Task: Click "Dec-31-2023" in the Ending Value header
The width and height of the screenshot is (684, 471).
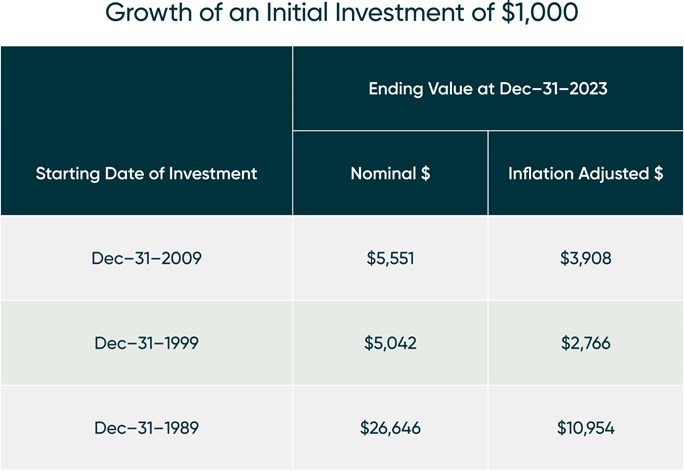Action: pos(555,88)
